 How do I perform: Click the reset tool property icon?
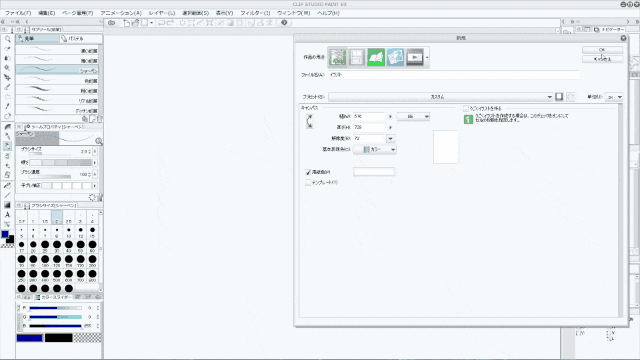(92, 198)
